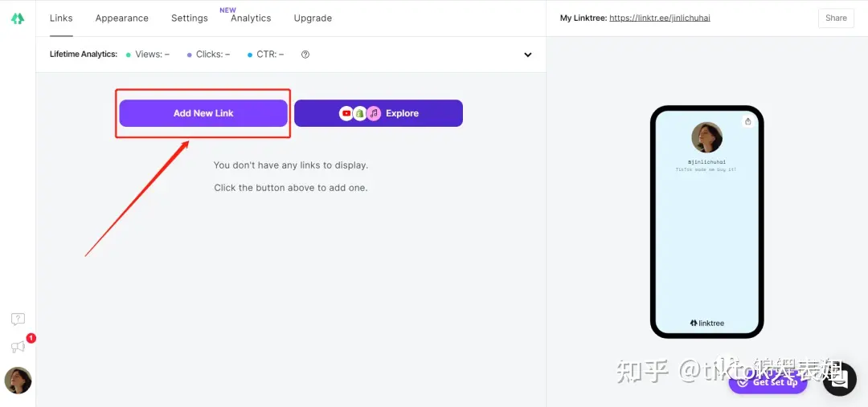Click the Explore button
This screenshot has height=407, width=868.
[x=378, y=113]
